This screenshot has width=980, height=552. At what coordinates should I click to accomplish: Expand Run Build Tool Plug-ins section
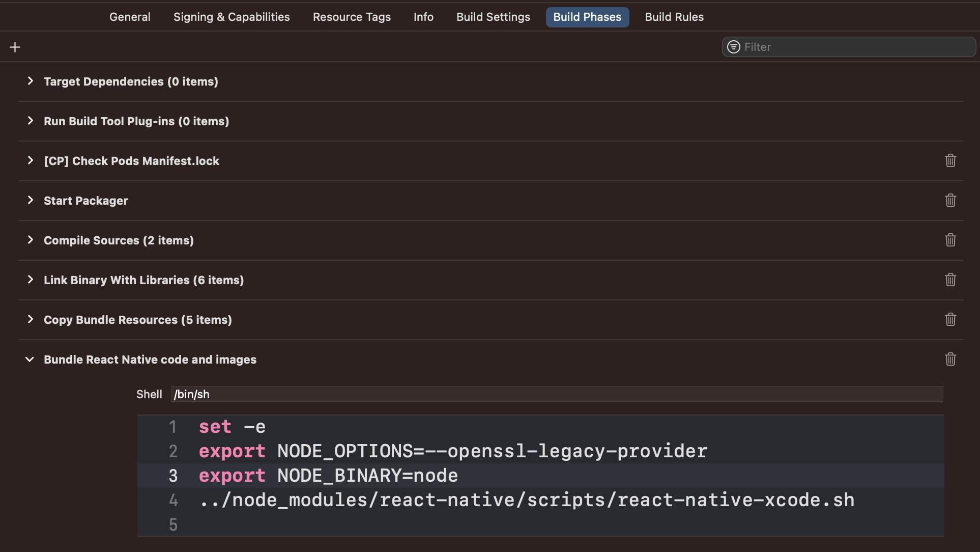[30, 121]
